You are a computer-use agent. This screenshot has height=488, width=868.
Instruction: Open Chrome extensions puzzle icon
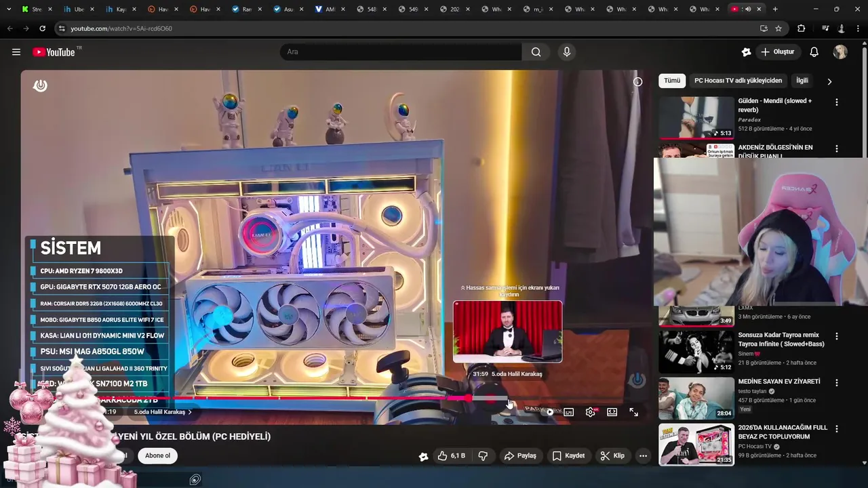(802, 28)
